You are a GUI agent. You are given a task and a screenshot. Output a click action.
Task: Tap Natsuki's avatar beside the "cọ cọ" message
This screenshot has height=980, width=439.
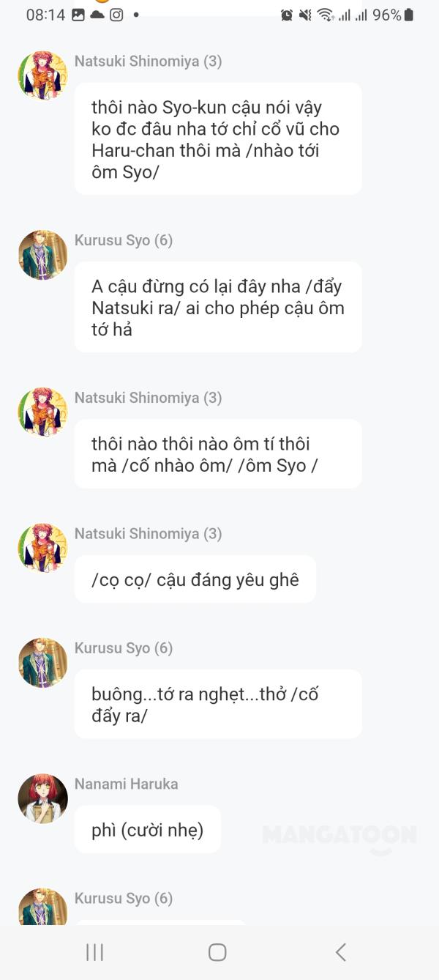(x=42, y=548)
